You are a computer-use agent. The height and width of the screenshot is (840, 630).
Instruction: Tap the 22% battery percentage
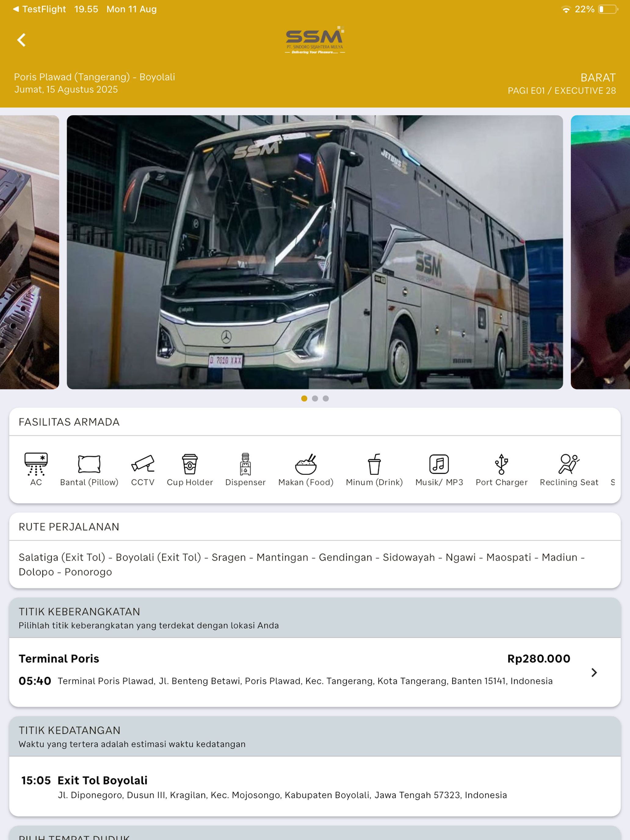(585, 9)
